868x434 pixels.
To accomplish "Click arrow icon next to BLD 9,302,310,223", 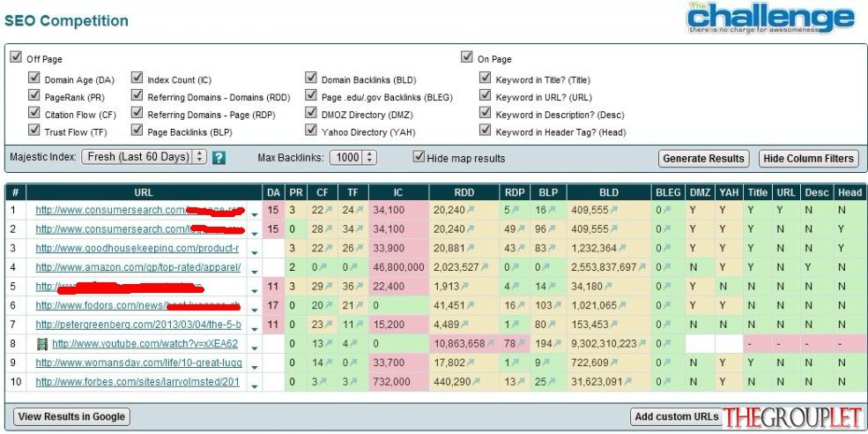I will click(642, 344).
